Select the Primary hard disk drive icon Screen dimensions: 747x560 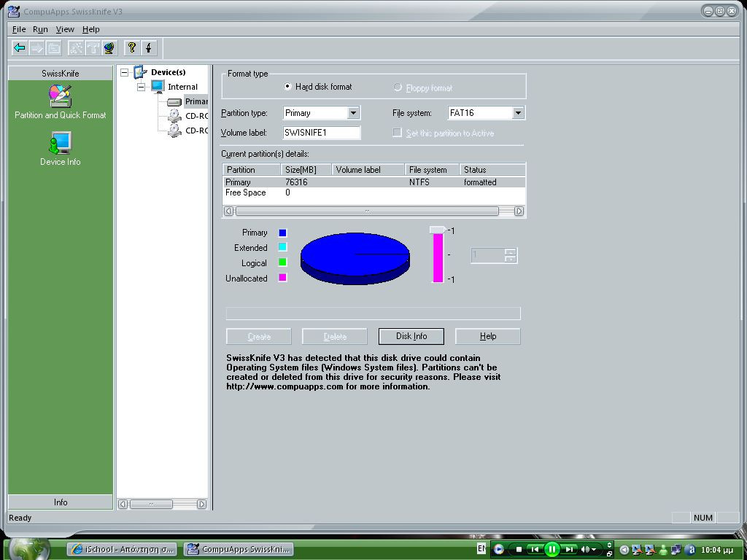pos(174,101)
